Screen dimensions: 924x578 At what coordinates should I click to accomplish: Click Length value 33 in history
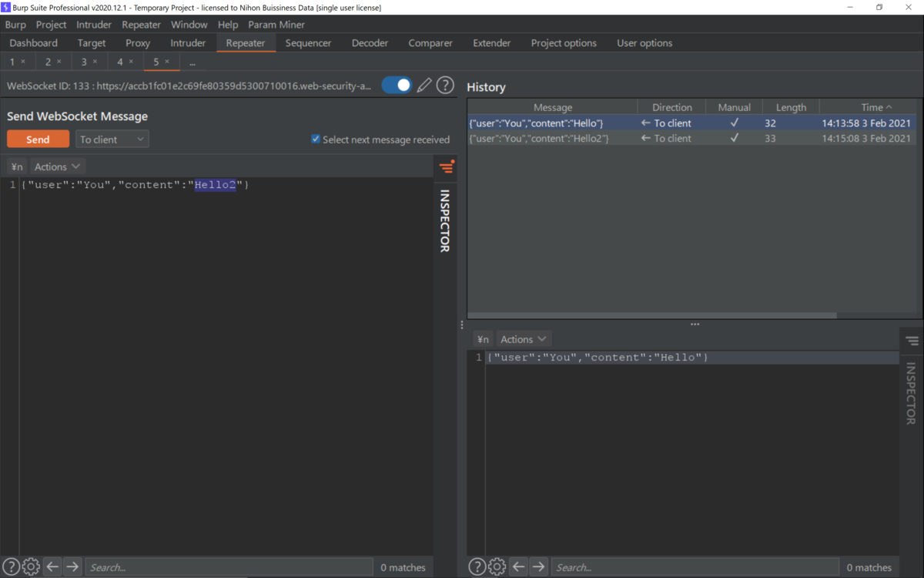tap(771, 139)
